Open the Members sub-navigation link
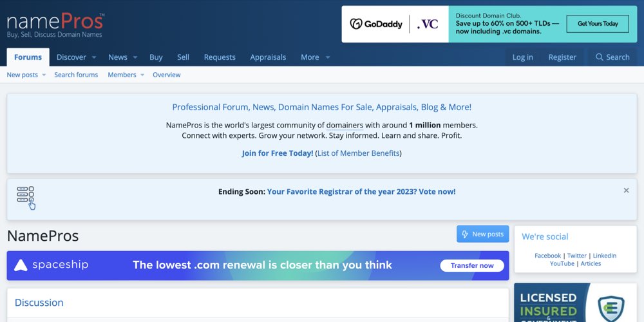 pos(122,75)
